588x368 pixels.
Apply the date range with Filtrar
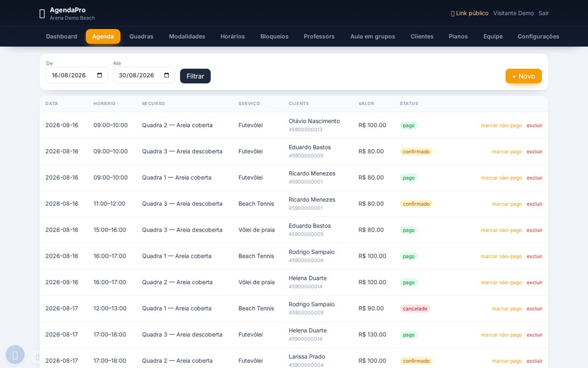click(195, 76)
